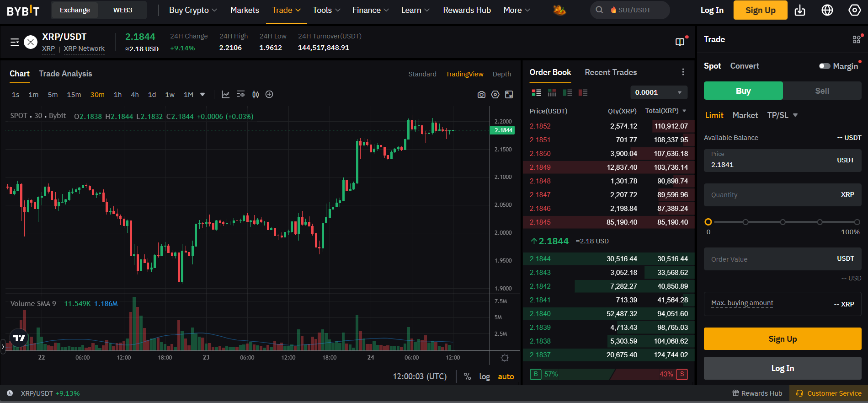
Task: Open the header settings hexagon icon
Action: point(855,10)
